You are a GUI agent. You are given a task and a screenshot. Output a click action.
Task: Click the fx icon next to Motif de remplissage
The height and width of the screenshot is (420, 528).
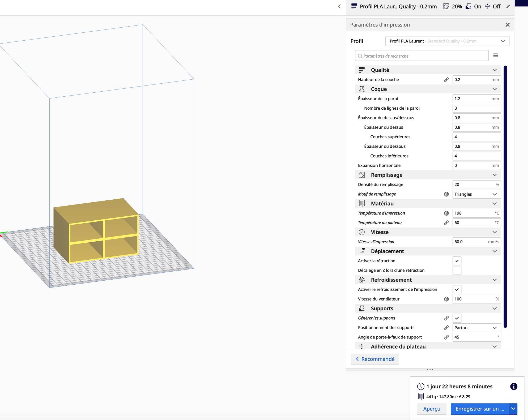[446, 194]
